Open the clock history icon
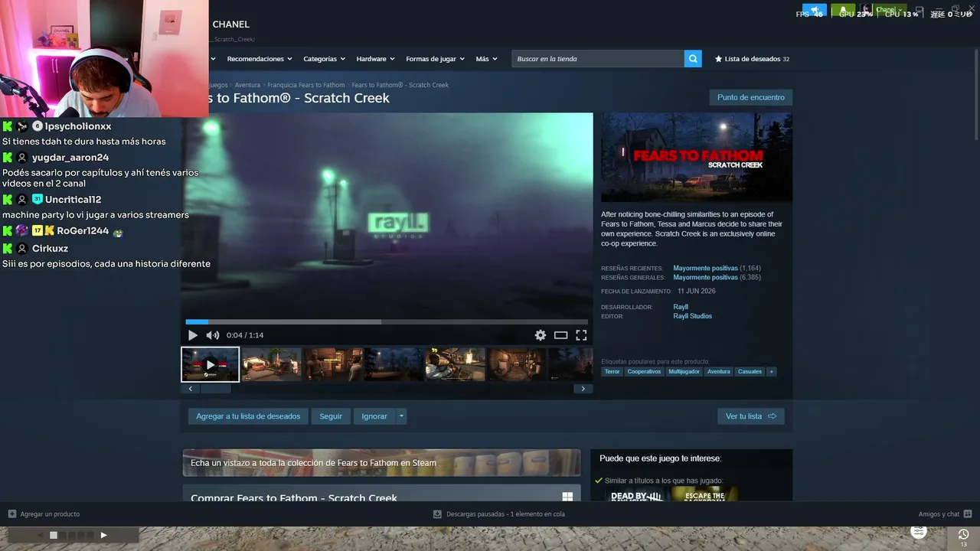This screenshot has height=551, width=980. (x=963, y=534)
